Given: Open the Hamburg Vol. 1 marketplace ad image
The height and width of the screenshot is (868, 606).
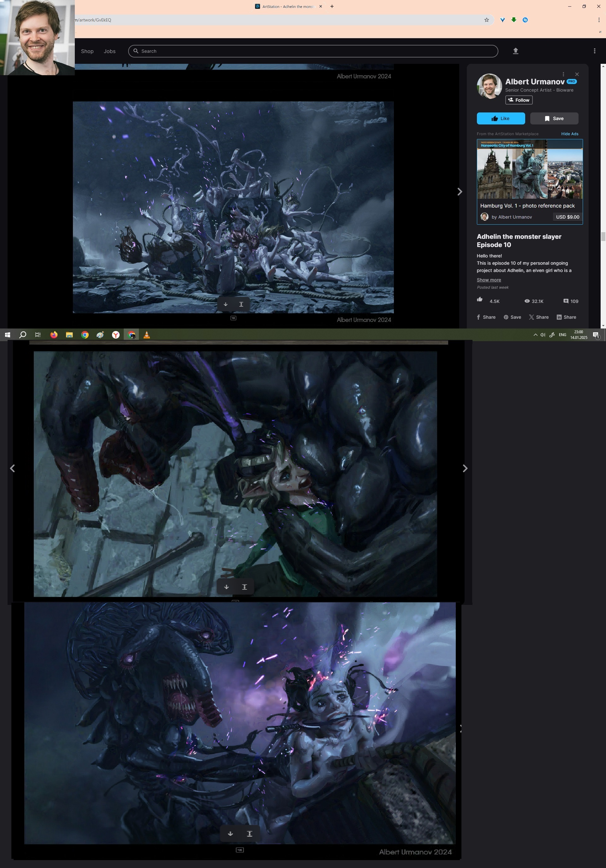Looking at the screenshot, I should [529, 169].
